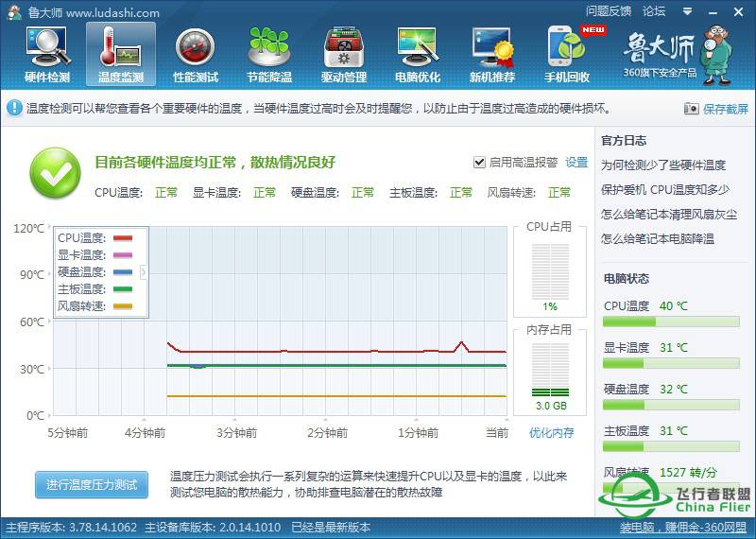The height and width of the screenshot is (539, 756).
Task: Click the 官方日志 section heading
Action: tap(624, 140)
